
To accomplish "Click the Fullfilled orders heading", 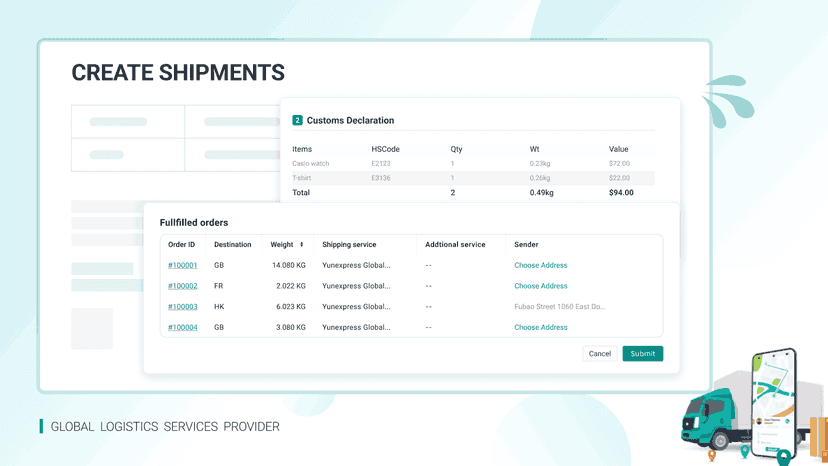I will (x=194, y=222).
